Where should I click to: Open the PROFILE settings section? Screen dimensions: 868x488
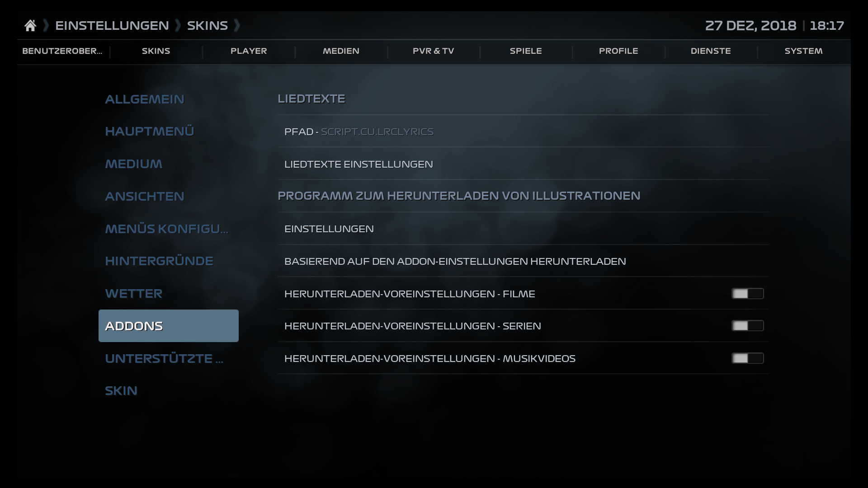pos(618,51)
